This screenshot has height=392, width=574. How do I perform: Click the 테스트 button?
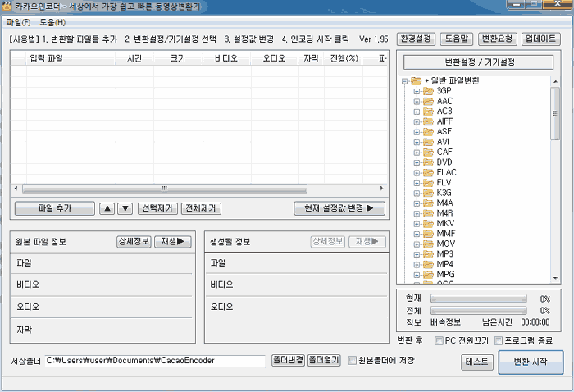click(476, 362)
